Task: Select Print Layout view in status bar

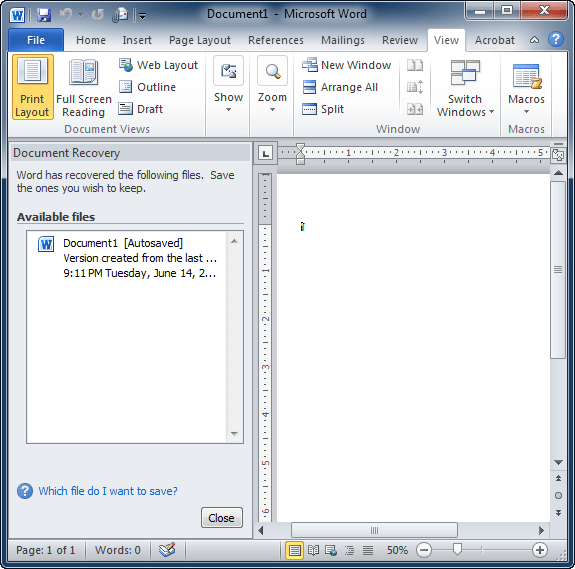Action: click(x=294, y=550)
